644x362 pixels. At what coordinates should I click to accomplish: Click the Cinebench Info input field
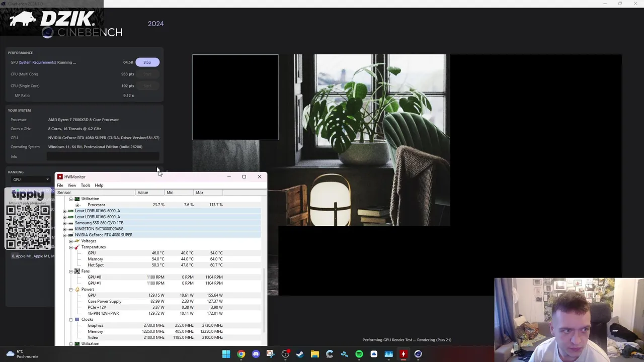click(x=103, y=157)
